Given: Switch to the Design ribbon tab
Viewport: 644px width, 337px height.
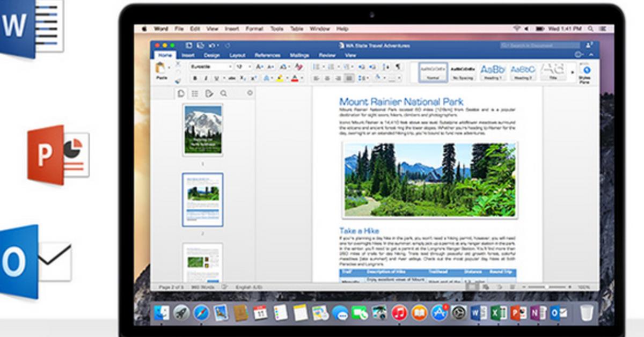Looking at the screenshot, I should coord(211,55).
